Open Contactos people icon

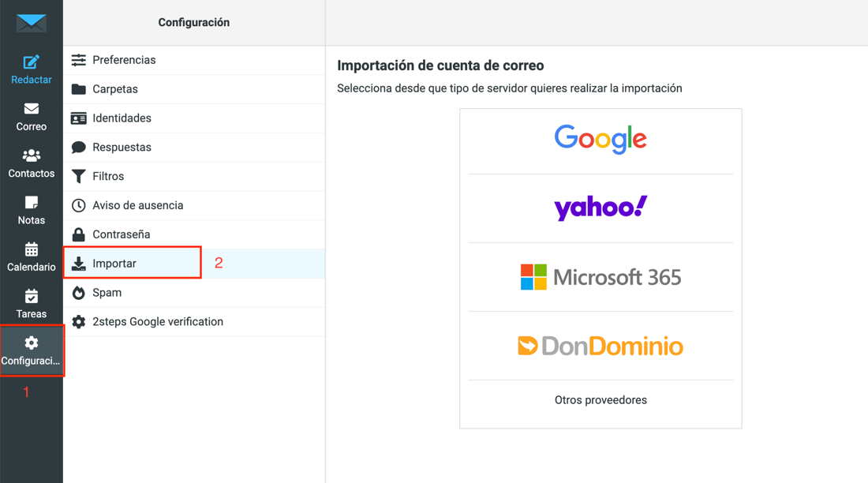(x=32, y=155)
